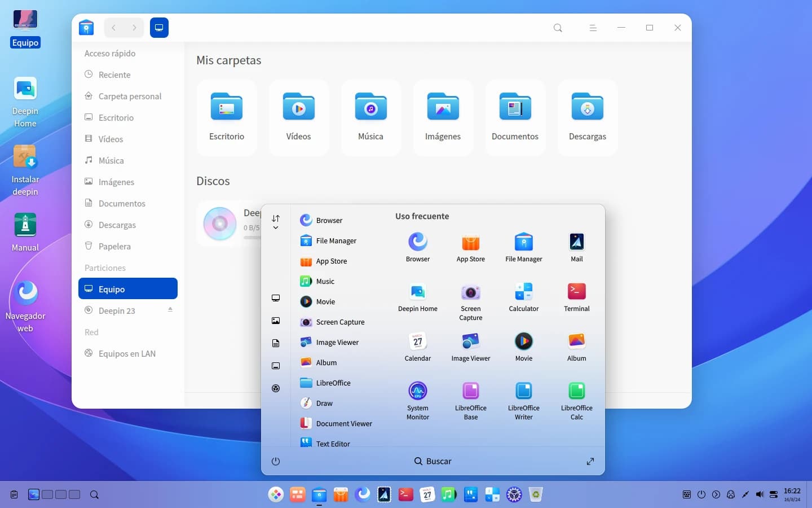This screenshot has height=508, width=812.
Task: Open the Música folder under Mis carpetas
Action: point(371,117)
